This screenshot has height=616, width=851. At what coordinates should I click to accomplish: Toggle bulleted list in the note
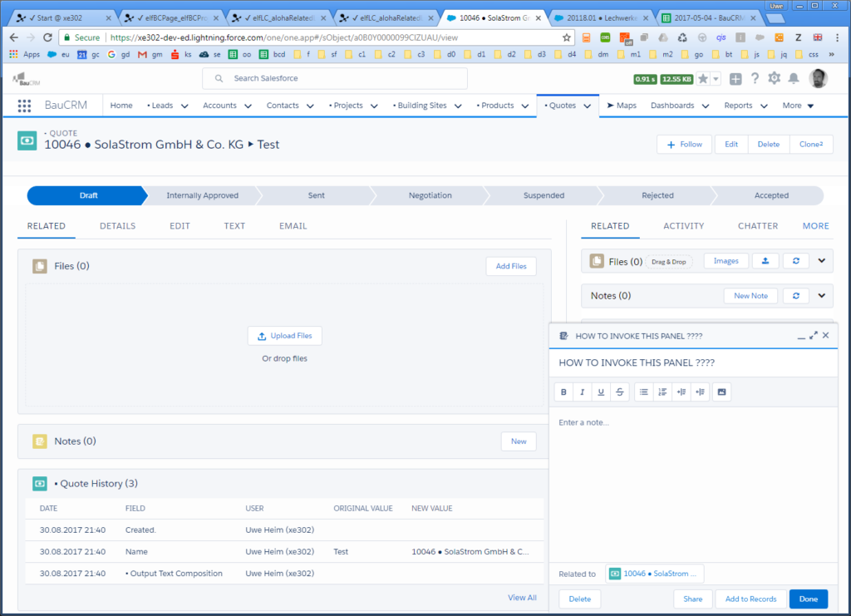(644, 392)
